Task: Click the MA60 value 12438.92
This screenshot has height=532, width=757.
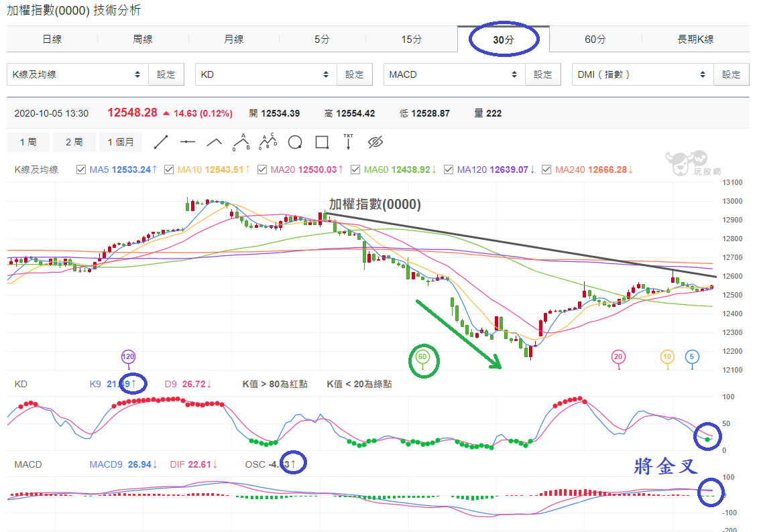Action: [410, 170]
